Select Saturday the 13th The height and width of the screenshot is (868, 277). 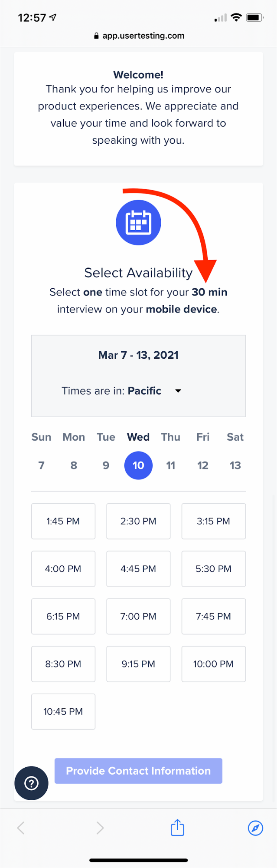235,465
